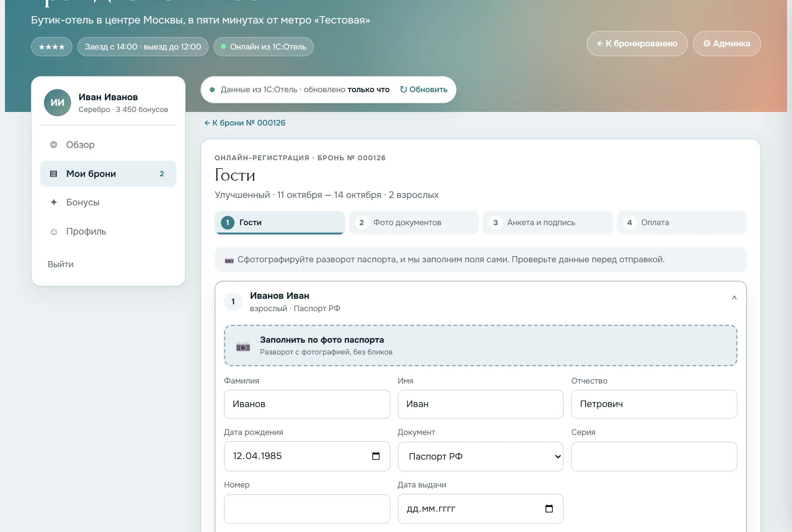Switch to Фото документов step
This screenshot has height=532, width=792.
[414, 223]
